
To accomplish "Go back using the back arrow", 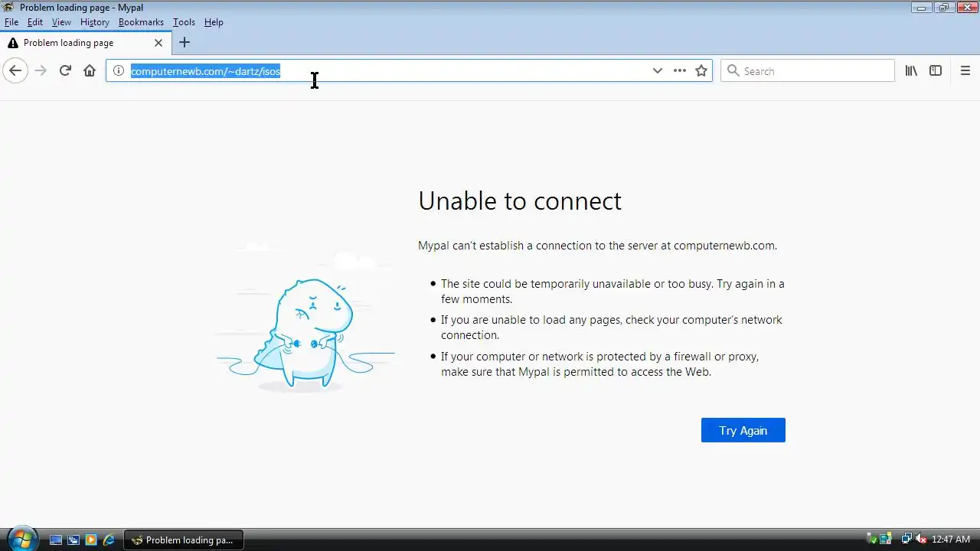I will point(15,70).
